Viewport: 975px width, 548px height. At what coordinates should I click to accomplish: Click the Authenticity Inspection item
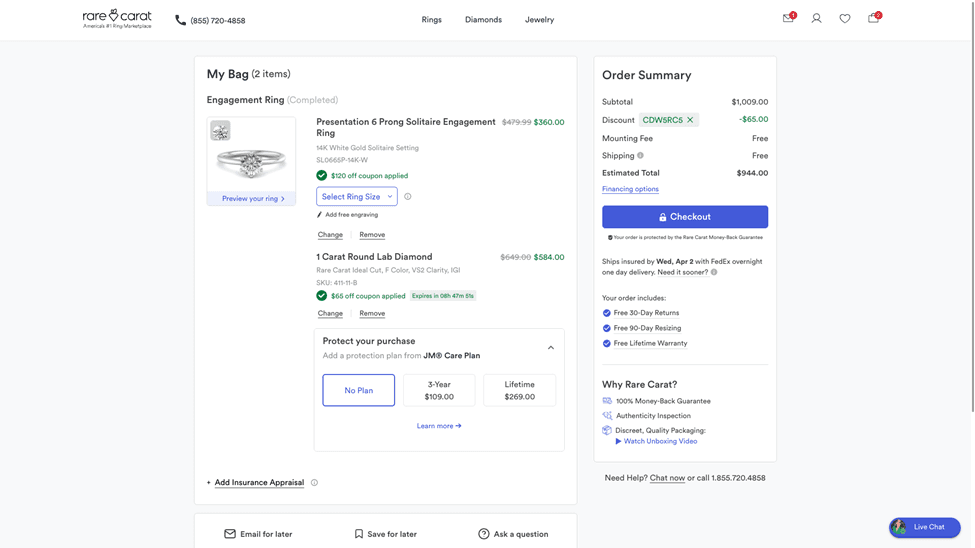coord(653,416)
